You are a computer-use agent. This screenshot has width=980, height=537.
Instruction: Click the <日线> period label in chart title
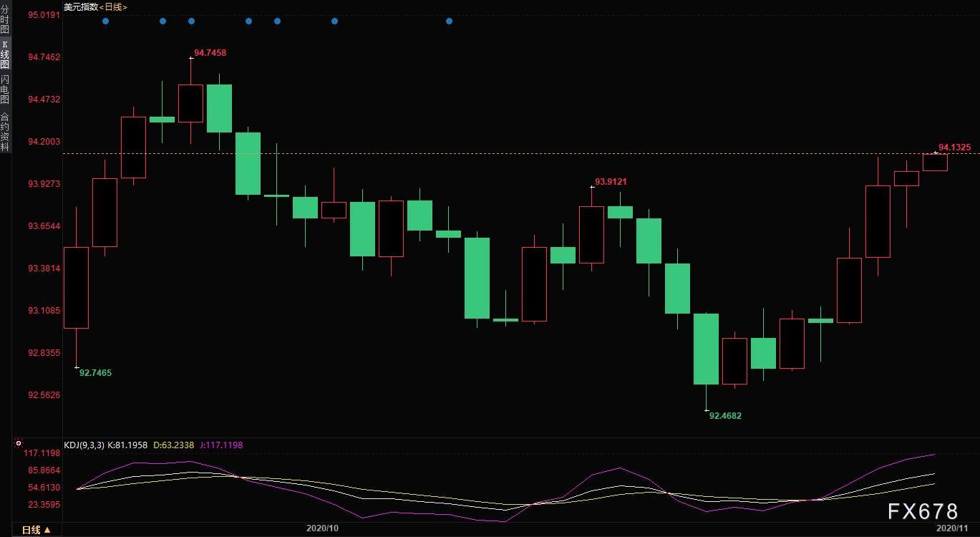112,7
